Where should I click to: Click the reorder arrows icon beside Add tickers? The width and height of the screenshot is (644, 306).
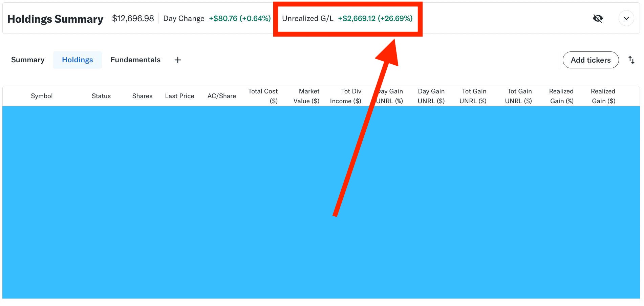[x=631, y=60]
